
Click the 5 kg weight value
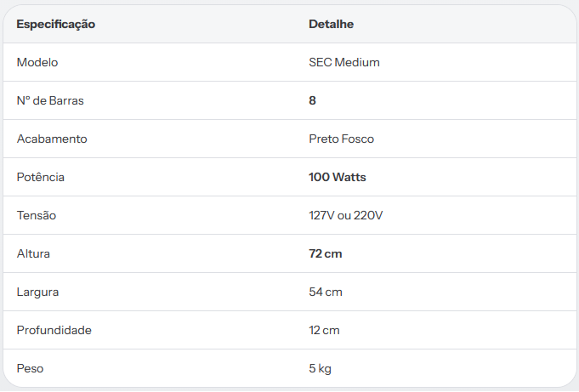(321, 369)
